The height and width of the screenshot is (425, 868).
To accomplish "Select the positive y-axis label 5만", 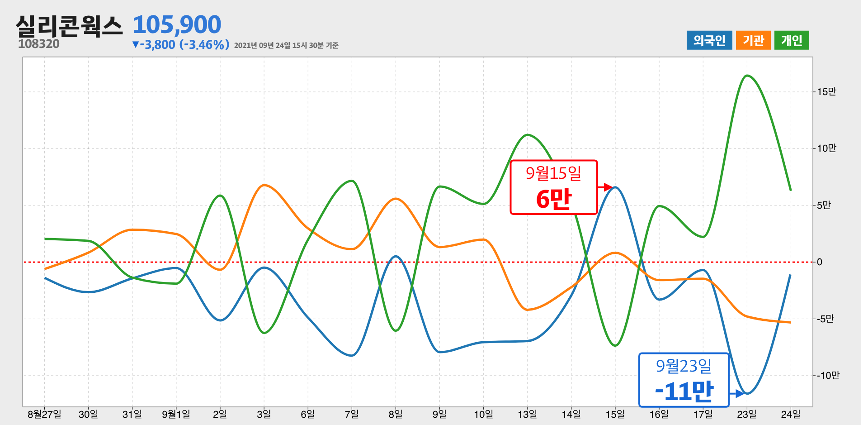I will (824, 205).
